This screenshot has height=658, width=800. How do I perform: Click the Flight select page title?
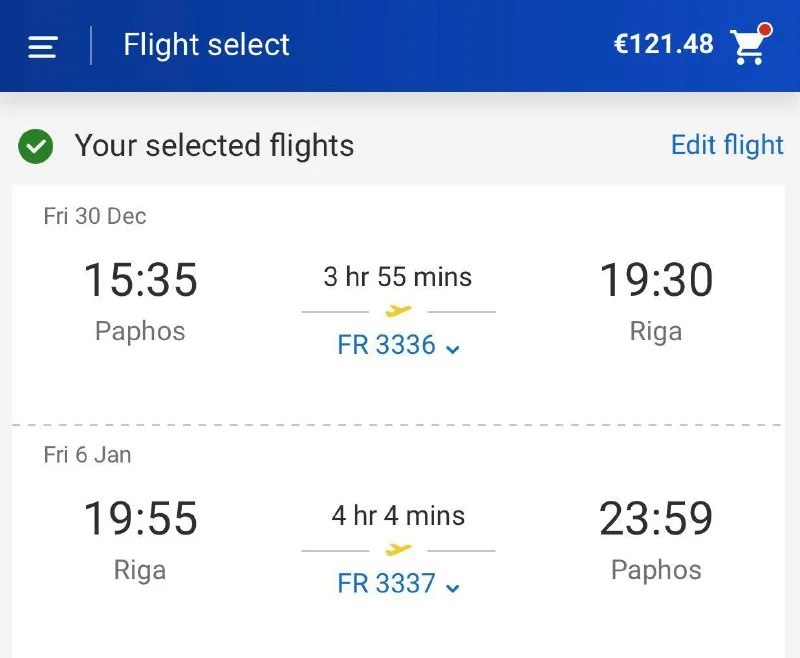(206, 45)
